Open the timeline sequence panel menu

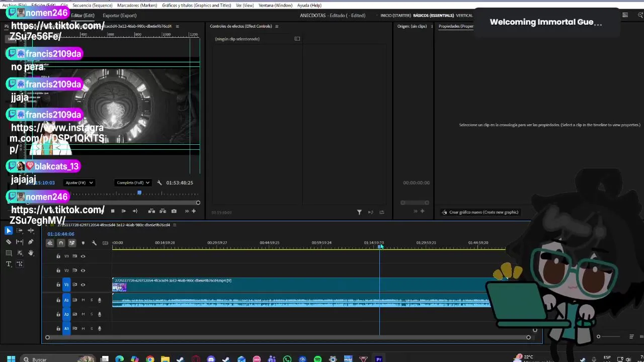(x=175, y=225)
